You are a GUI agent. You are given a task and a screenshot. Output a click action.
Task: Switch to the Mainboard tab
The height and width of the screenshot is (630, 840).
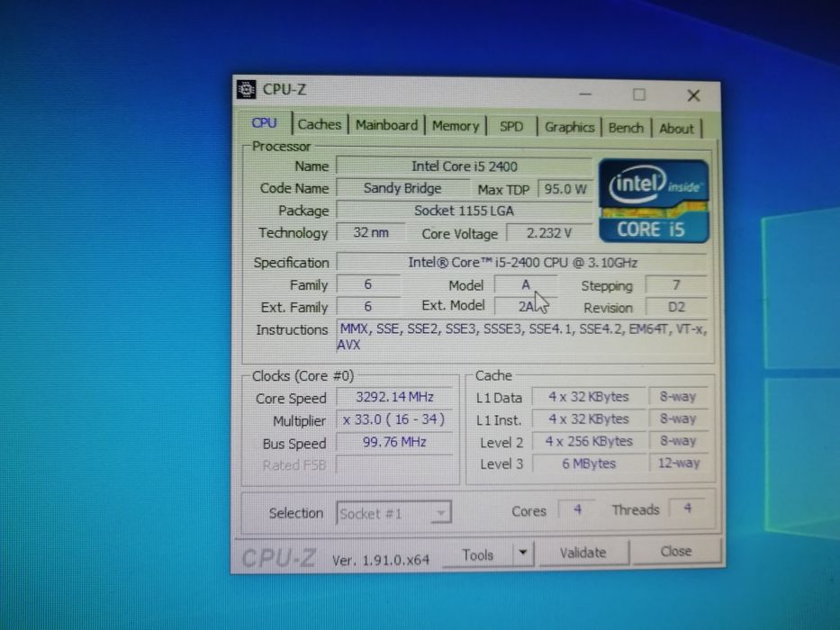(387, 125)
